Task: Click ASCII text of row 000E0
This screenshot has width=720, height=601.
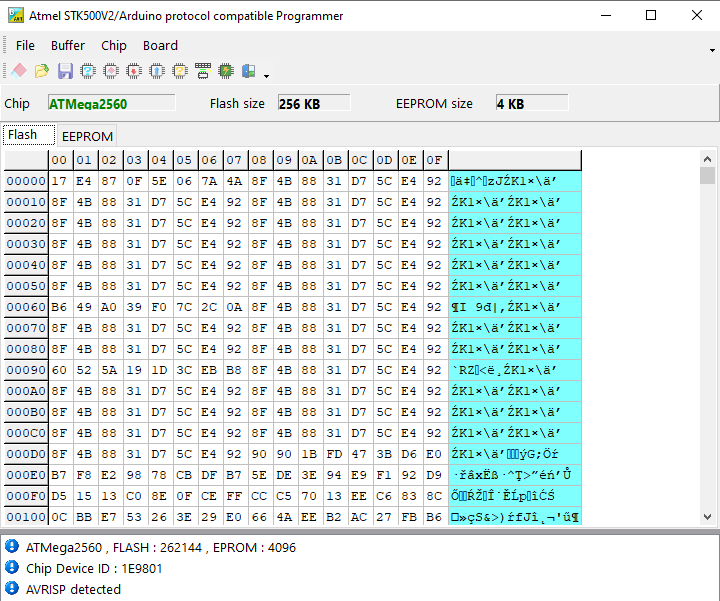Action: [x=515, y=475]
